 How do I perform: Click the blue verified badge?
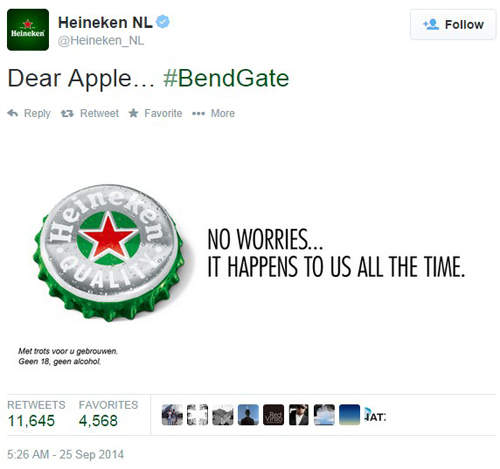coord(163,22)
